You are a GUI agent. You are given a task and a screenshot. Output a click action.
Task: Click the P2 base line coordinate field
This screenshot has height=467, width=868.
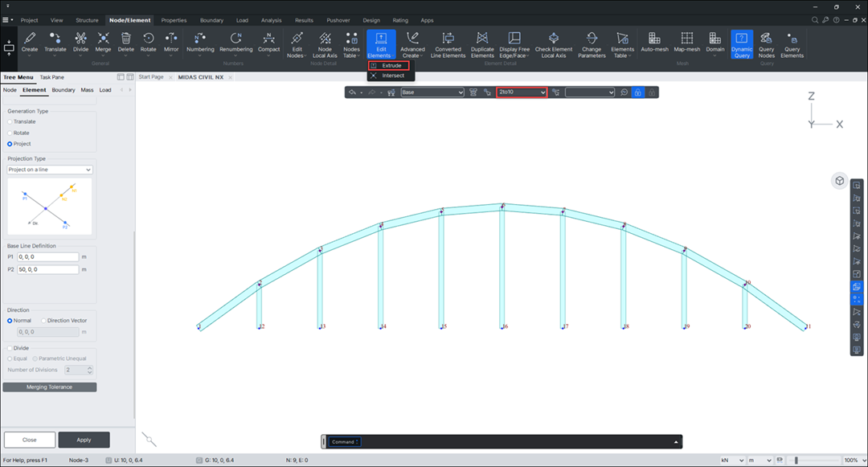(x=48, y=270)
